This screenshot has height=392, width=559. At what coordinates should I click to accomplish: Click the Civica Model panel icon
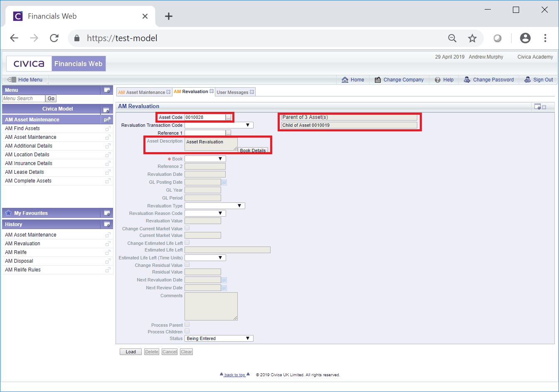click(106, 110)
